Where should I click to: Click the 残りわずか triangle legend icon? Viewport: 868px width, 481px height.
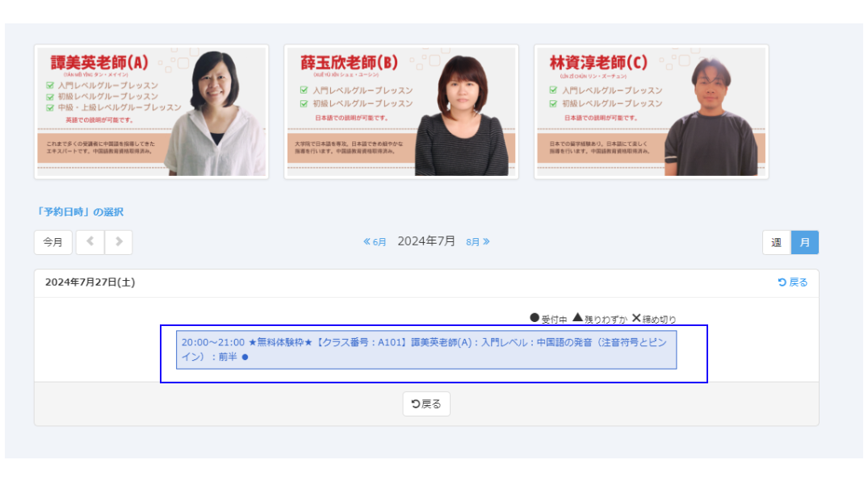[x=577, y=318]
